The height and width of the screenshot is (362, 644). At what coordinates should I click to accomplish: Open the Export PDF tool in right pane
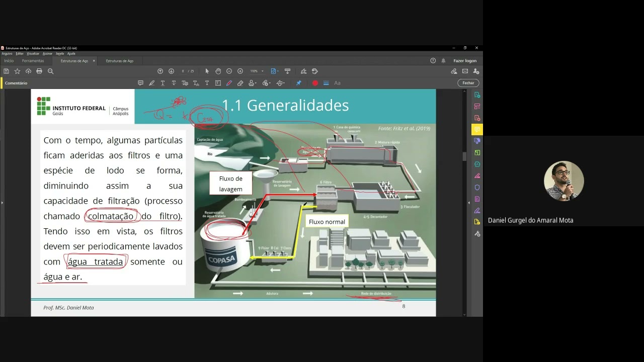click(x=477, y=95)
